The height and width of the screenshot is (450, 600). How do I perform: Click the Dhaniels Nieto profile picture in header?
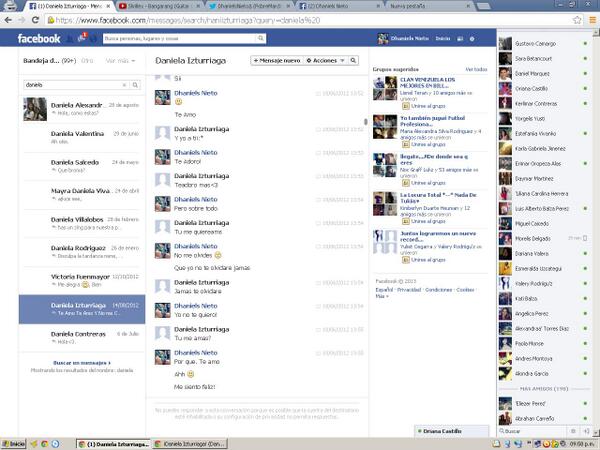pyautogui.click(x=383, y=39)
